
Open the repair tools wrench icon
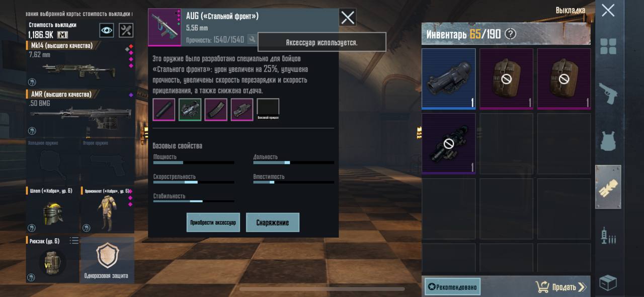[x=126, y=30]
